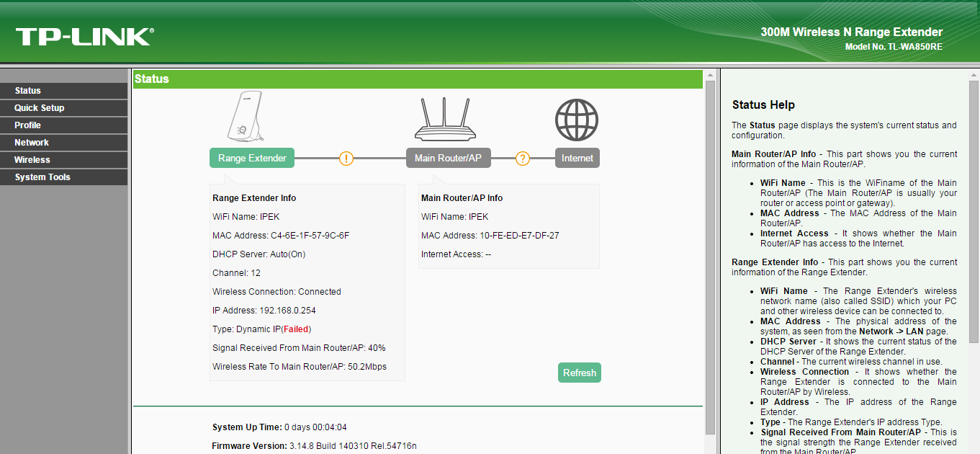Click the main router icon with antennas
Screen dimensions: 980x454
click(x=445, y=119)
